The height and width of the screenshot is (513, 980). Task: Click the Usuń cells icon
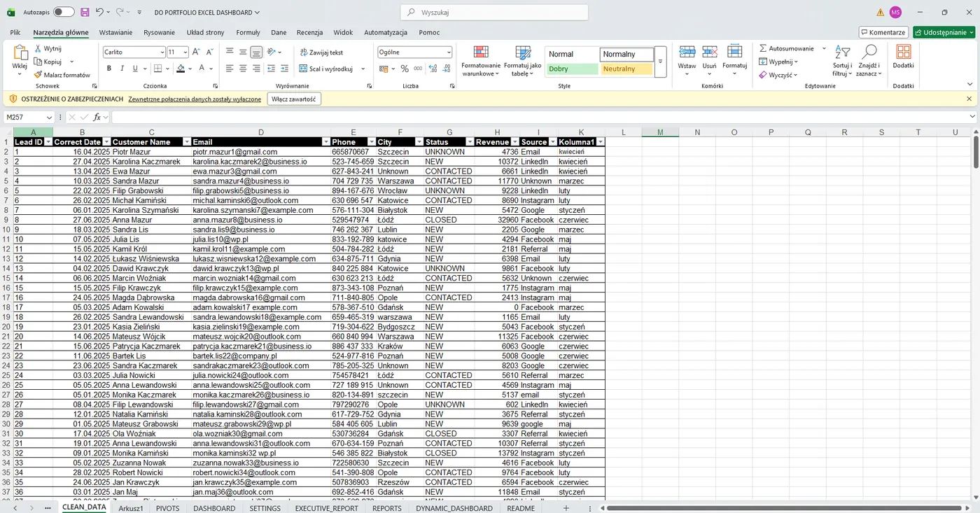[x=710, y=52]
